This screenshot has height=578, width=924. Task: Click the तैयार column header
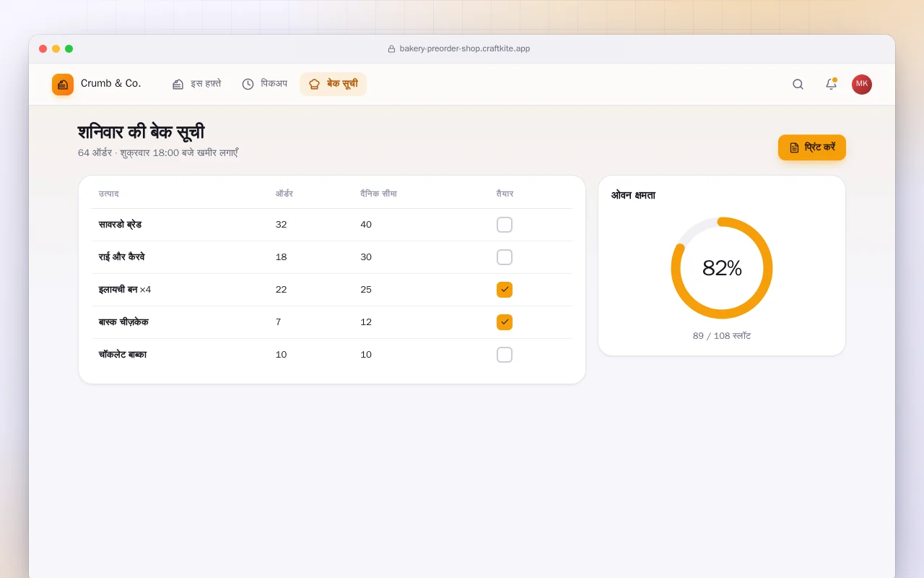(505, 194)
